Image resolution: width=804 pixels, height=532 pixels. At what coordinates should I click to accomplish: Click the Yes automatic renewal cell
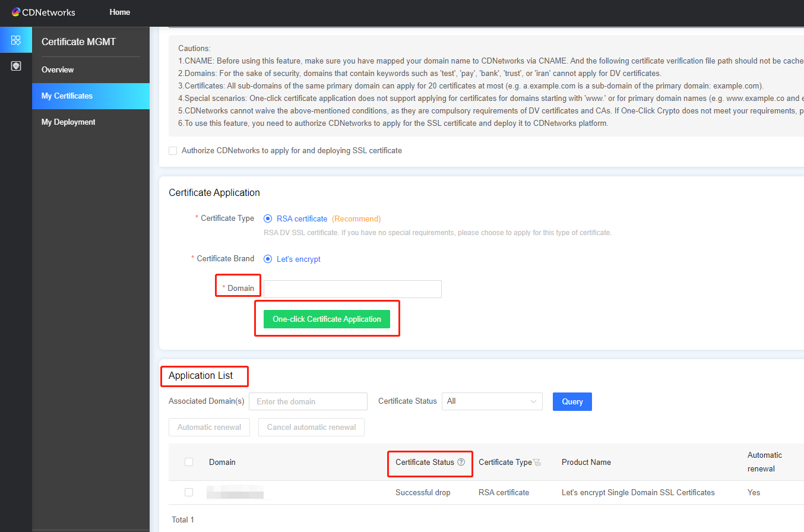pos(754,492)
